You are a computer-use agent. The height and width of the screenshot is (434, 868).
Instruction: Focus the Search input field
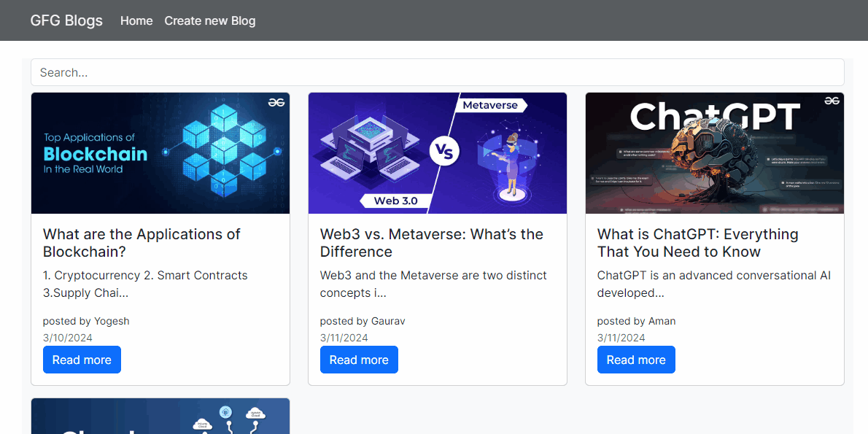pos(438,72)
